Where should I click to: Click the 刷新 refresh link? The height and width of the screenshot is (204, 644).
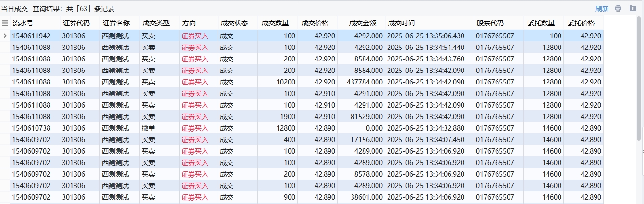[602, 8]
